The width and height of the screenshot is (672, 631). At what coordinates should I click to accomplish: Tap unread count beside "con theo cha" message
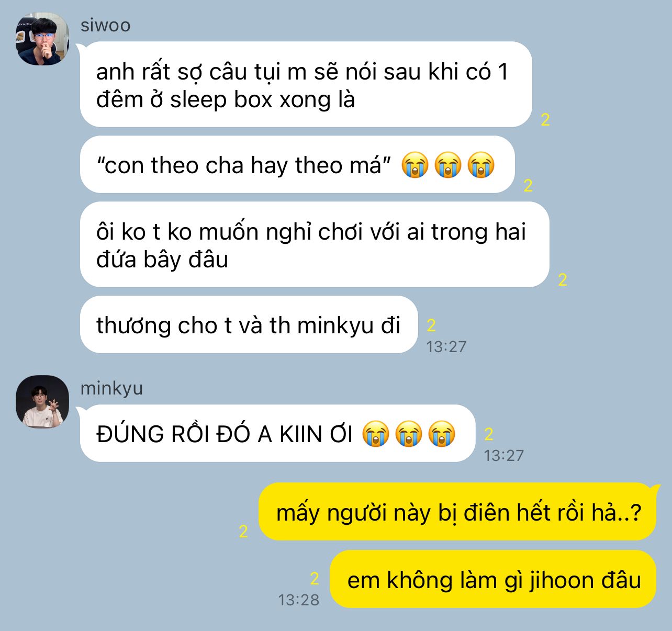point(528,185)
